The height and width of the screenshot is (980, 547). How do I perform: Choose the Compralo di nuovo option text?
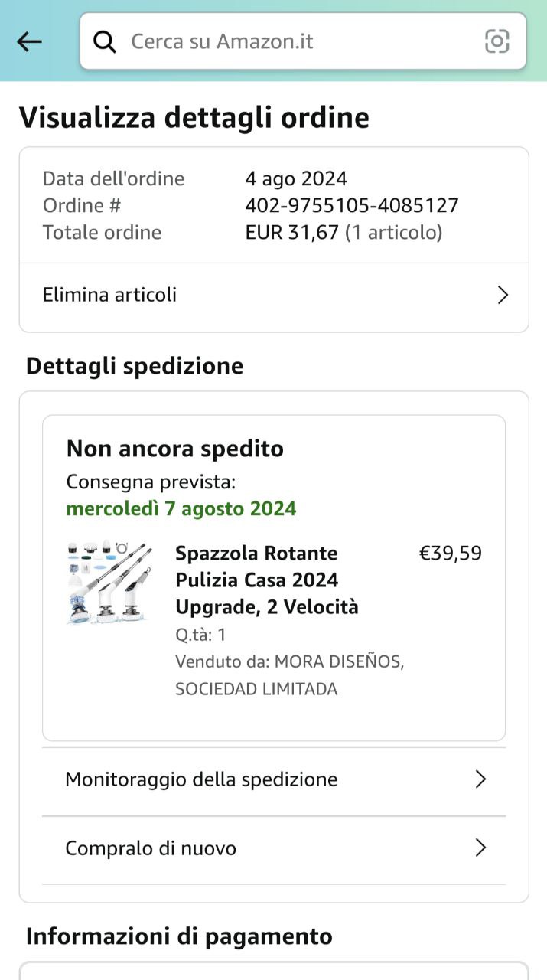151,848
